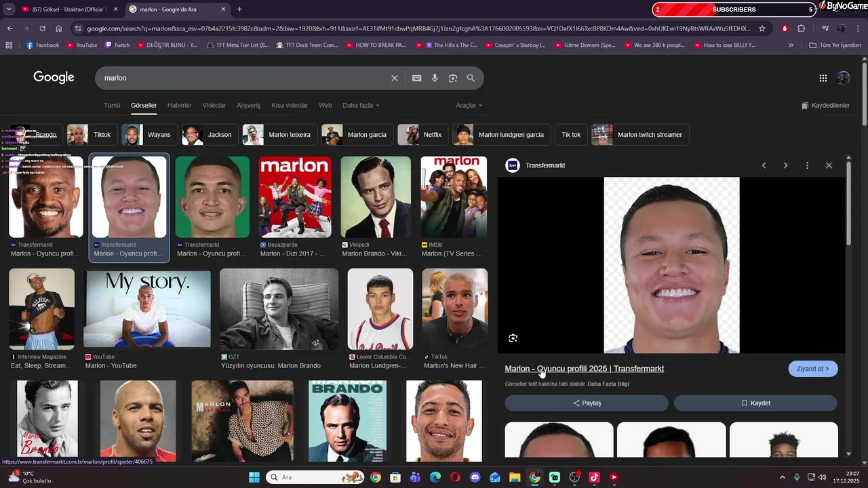Open the Tüm Yer İşaretleri bookmarks folder

pos(835,45)
